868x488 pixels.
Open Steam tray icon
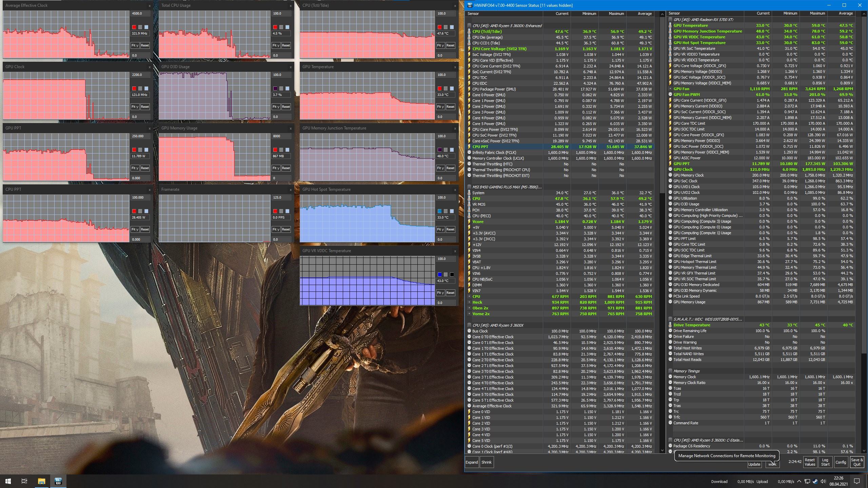[x=815, y=482]
